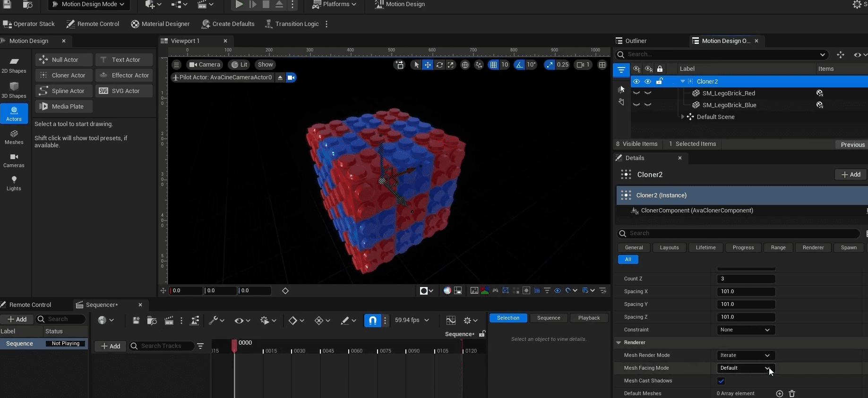The image size is (868, 398).
Task: Toggle lock icon on Cloner2 row
Action: 660,82
